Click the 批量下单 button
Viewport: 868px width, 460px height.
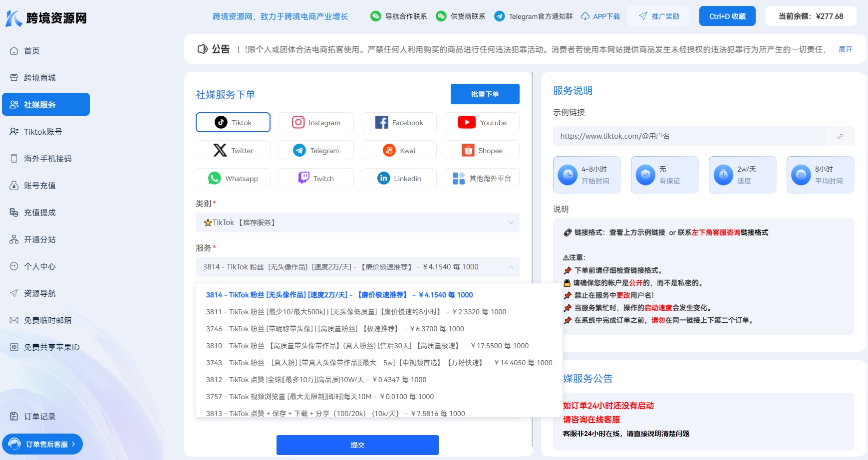[x=485, y=94]
